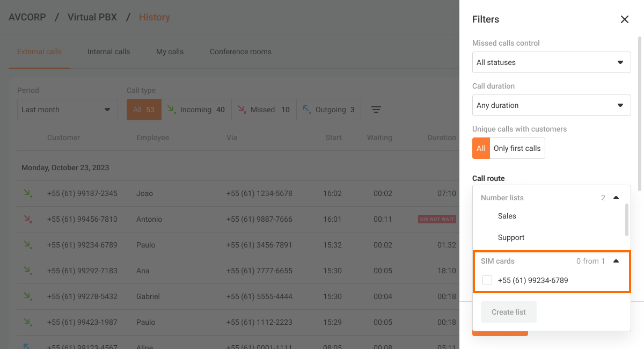Screen dimensions: 644x349
Task: Click the DID NOT WAIT badge
Action: 437,219
